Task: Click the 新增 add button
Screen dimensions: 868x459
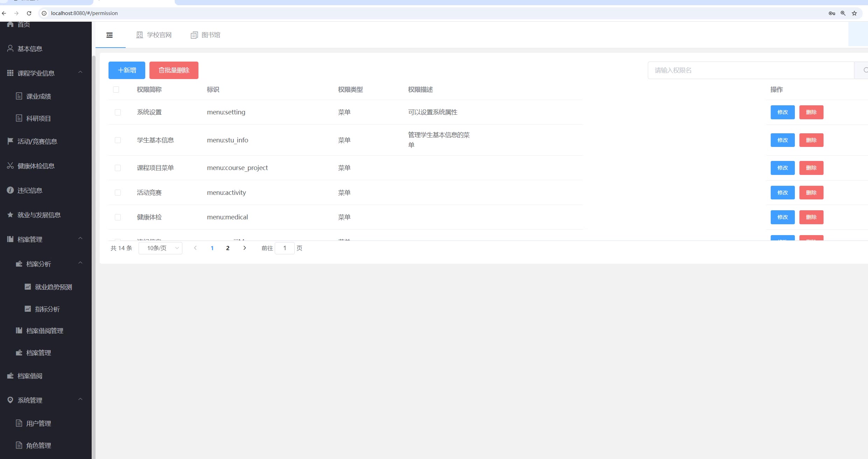Action: click(127, 70)
